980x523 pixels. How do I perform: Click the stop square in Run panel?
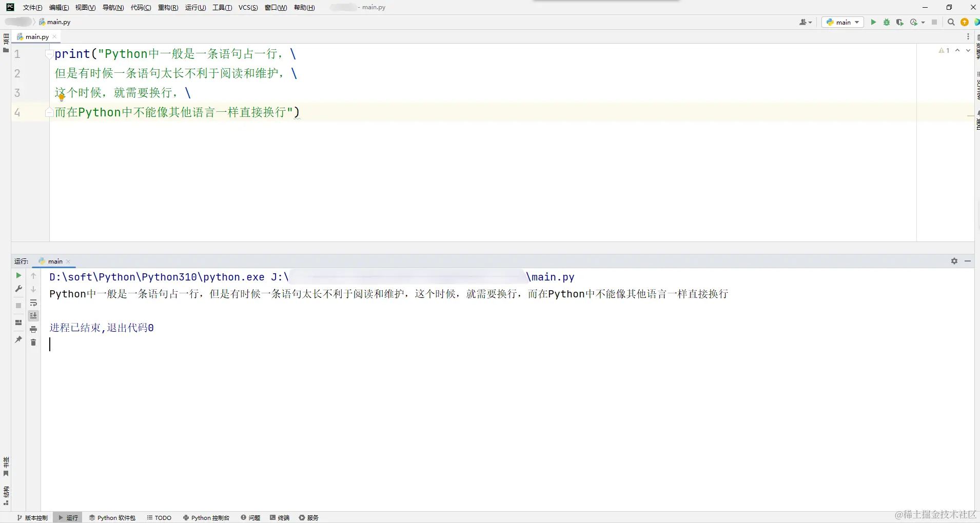click(18, 306)
